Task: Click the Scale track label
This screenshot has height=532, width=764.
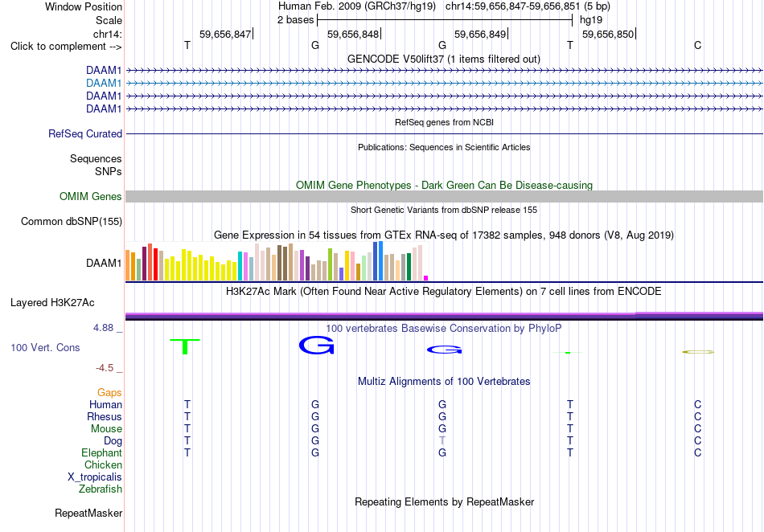Action: (109, 20)
